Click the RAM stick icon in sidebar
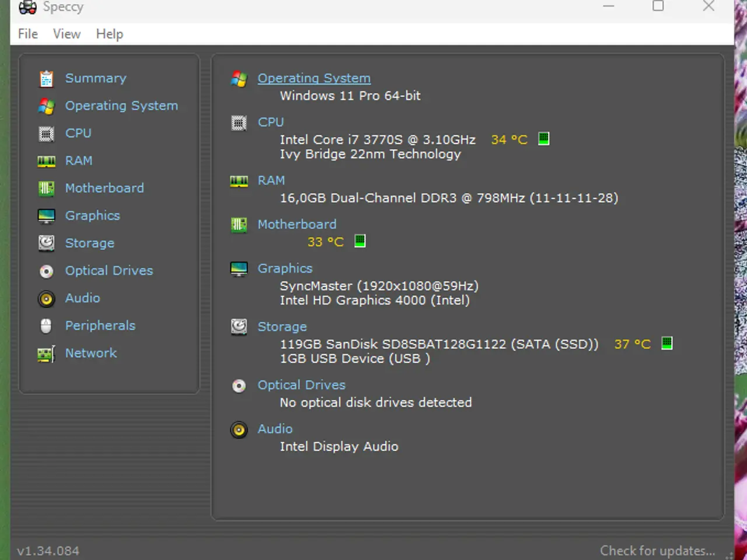747x560 pixels. [x=46, y=161]
